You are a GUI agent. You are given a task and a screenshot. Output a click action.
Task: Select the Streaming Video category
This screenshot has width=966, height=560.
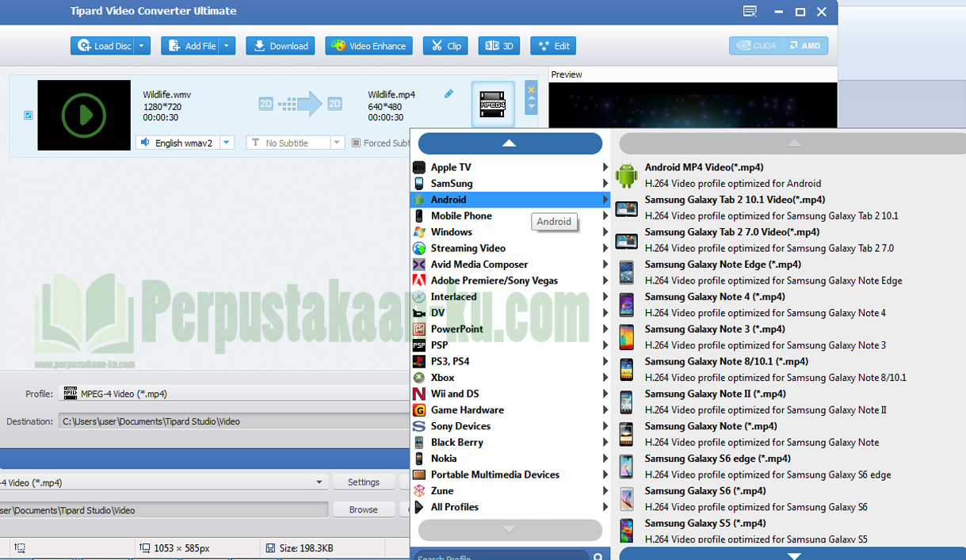point(510,248)
